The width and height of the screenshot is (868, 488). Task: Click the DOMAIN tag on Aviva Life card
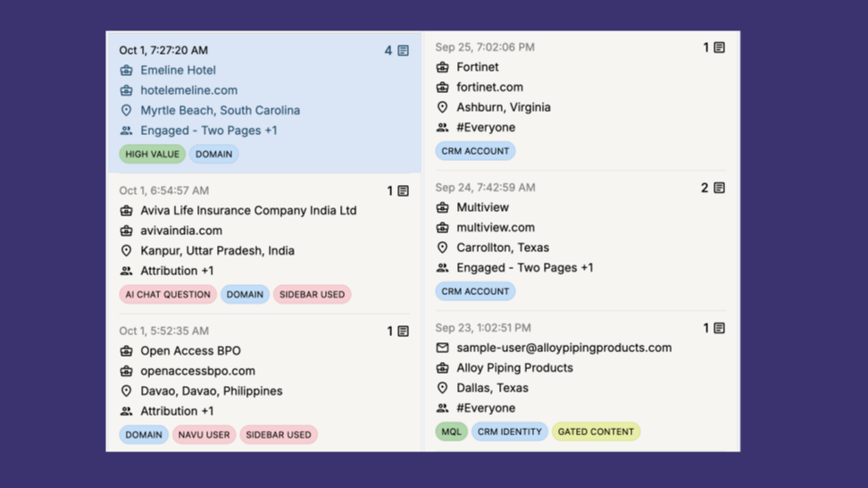pos(245,295)
